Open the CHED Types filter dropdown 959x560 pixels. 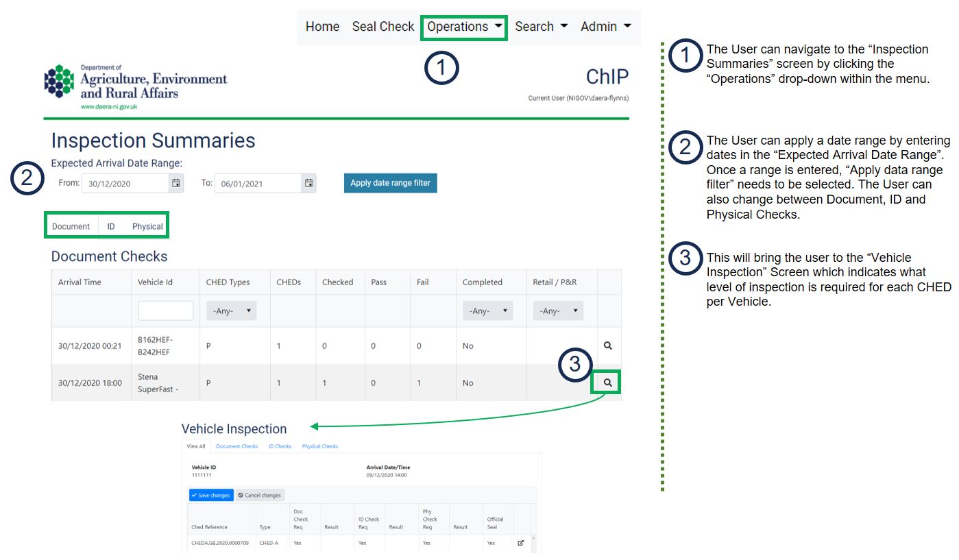[x=231, y=311]
